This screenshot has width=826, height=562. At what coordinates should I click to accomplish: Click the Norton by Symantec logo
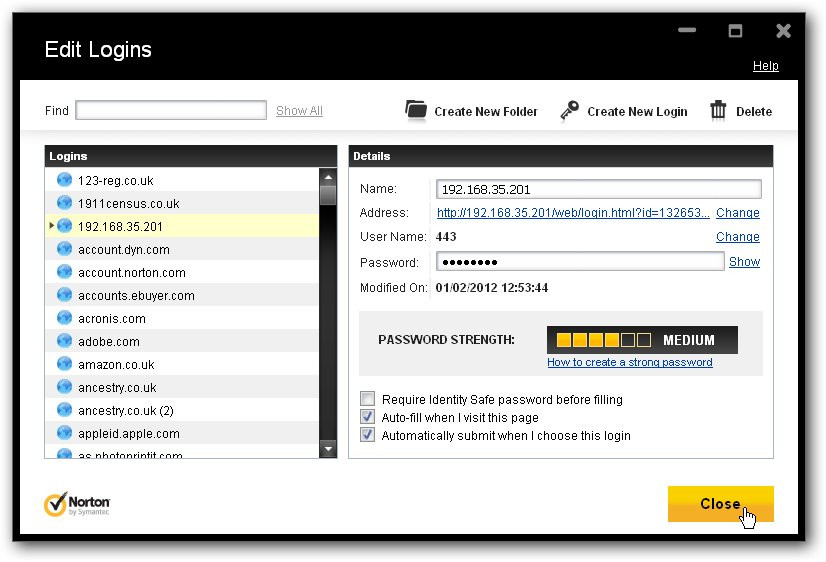77,504
